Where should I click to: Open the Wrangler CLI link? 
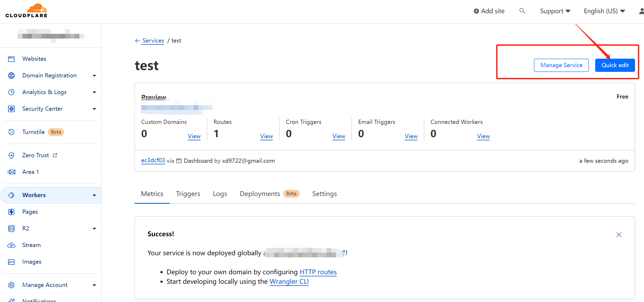tap(289, 282)
